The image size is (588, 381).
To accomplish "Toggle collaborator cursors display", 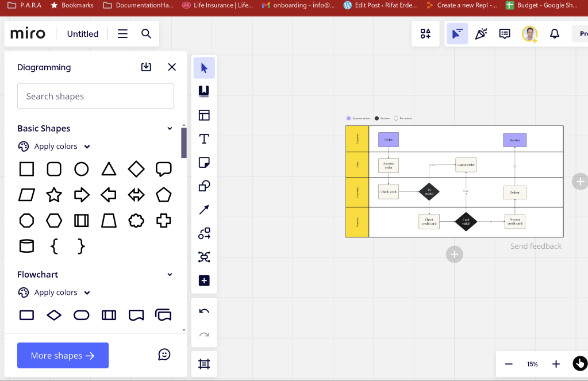I will [457, 34].
